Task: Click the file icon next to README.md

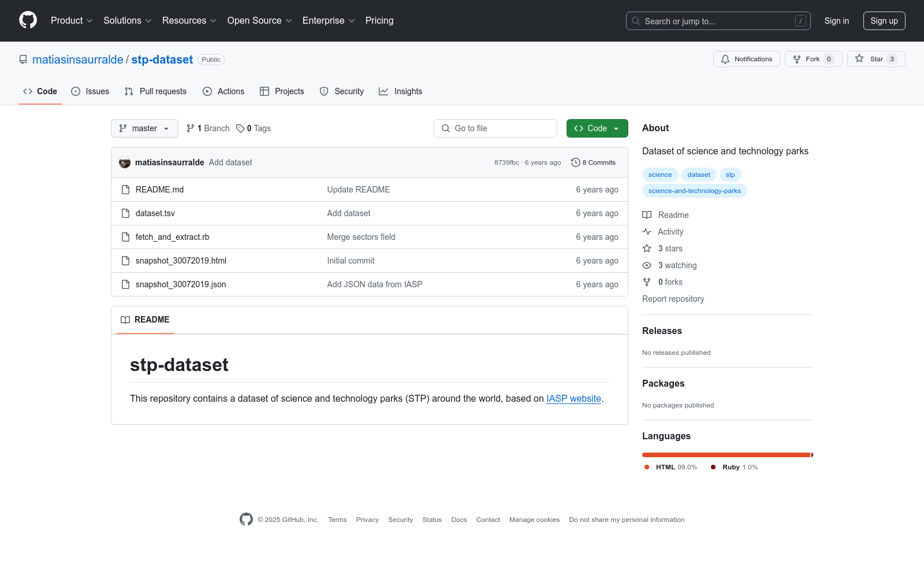Action: click(x=125, y=190)
